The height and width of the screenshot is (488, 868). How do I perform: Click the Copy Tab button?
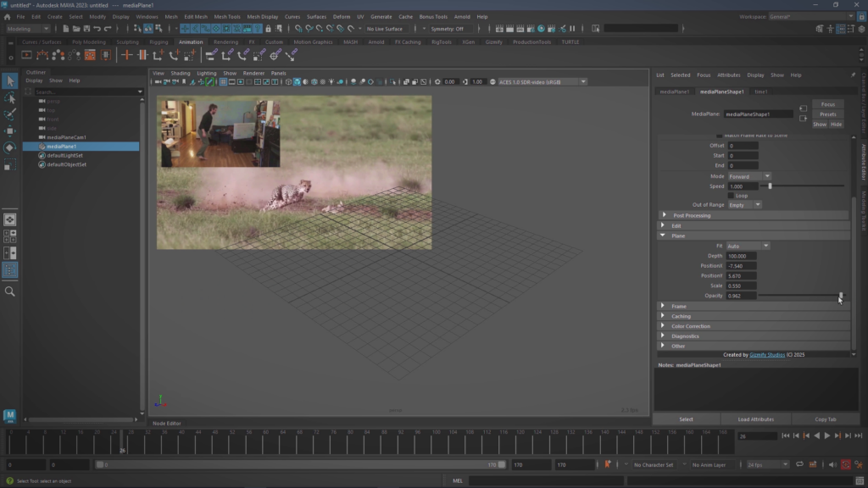826,419
